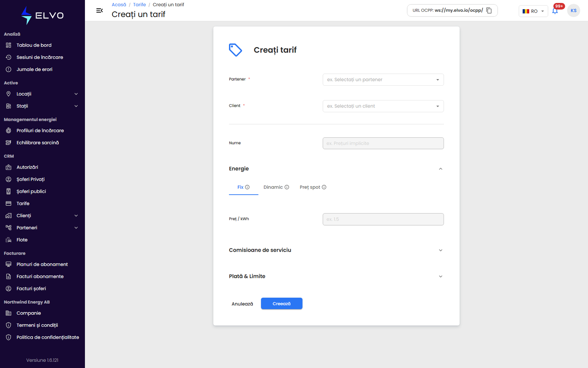
Task: Click the Creează button
Action: tap(282, 304)
